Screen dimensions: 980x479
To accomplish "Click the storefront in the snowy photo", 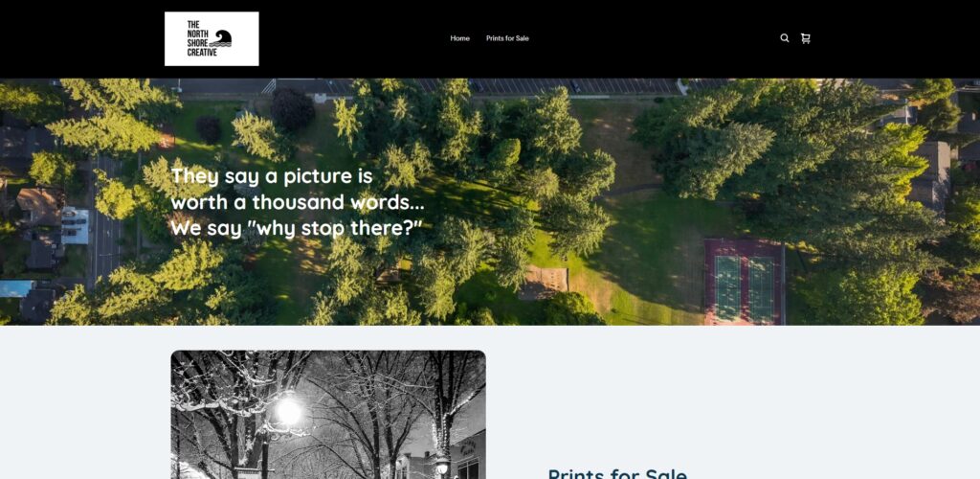I will click(x=467, y=457).
